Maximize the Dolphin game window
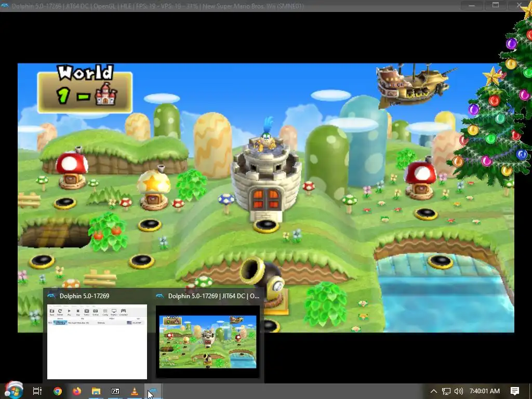Image resolution: width=532 pixels, height=399 pixels. point(496,5)
